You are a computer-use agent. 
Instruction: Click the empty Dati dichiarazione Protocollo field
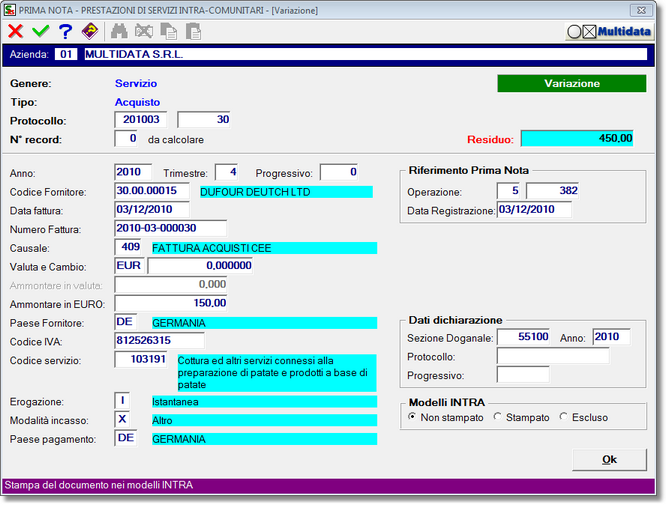click(553, 356)
